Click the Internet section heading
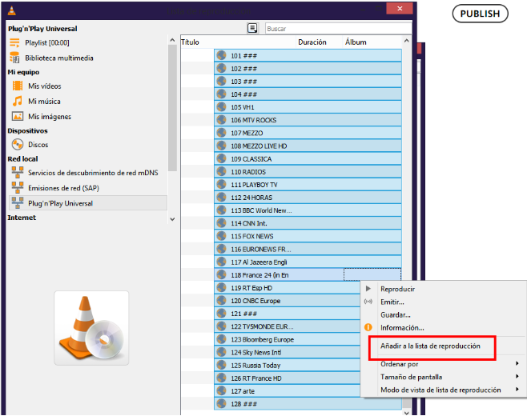This screenshot has height=420, width=527. 22,218
